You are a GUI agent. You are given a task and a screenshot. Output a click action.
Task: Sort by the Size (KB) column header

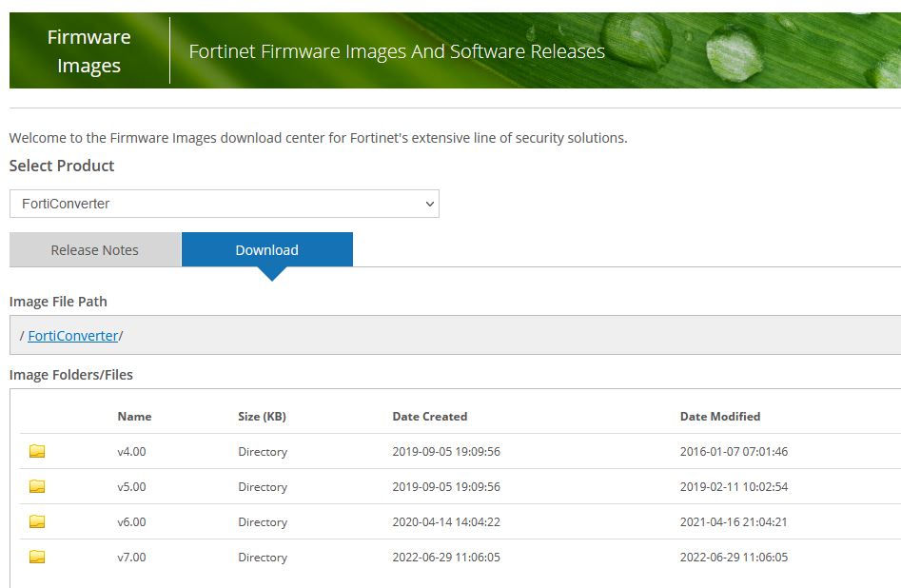tap(262, 416)
